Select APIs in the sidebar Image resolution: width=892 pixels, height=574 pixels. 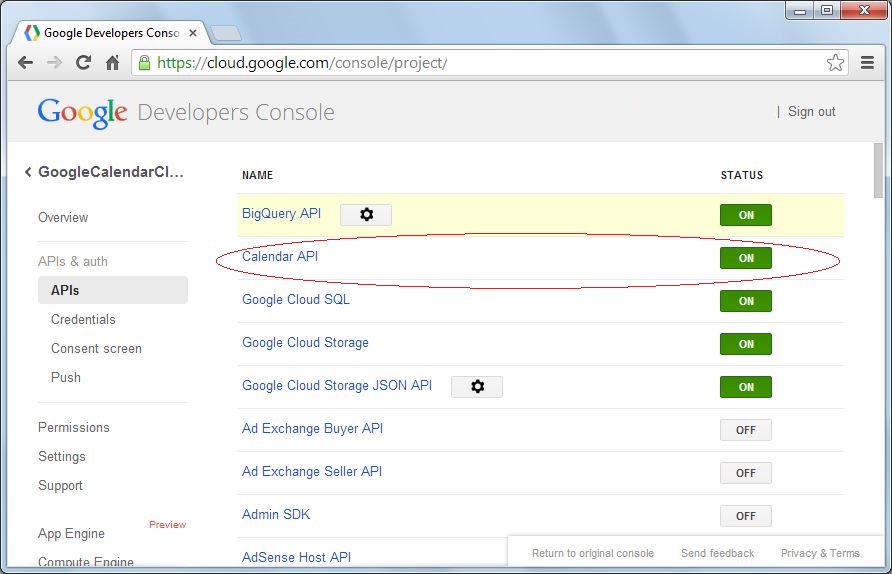click(x=113, y=290)
